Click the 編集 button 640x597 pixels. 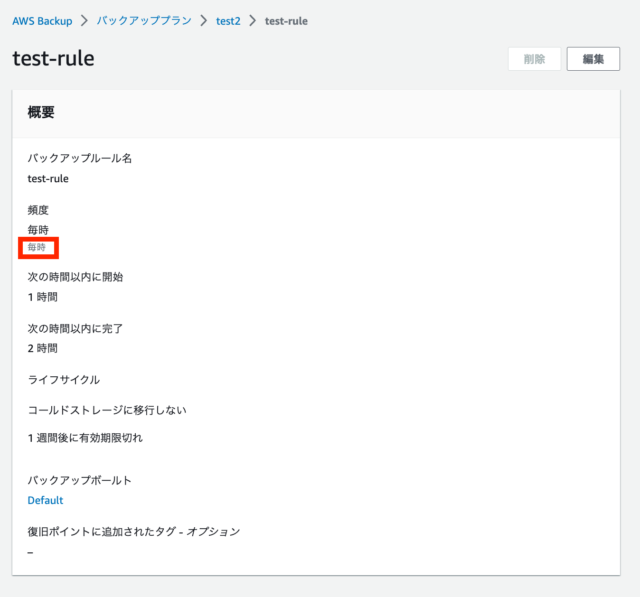[593, 59]
